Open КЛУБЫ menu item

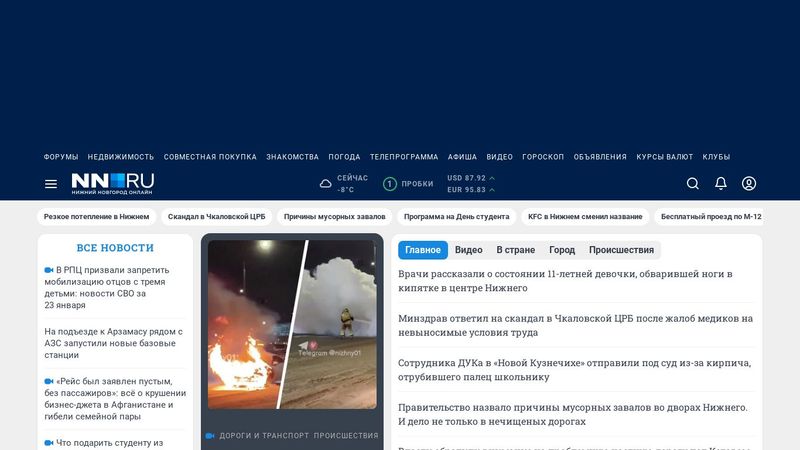(x=716, y=157)
